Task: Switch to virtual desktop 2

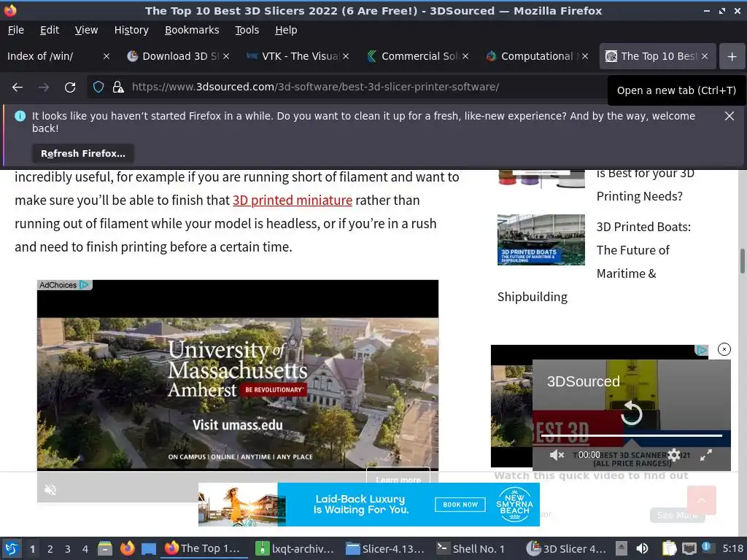Action: click(x=50, y=549)
